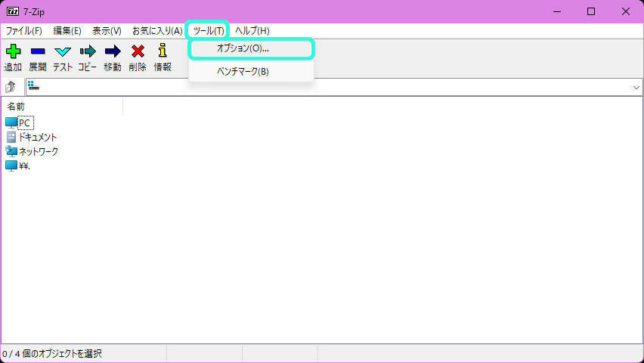Click the yellow Info (情報) icon
Screen dimensions: 644x363
coord(163,51)
